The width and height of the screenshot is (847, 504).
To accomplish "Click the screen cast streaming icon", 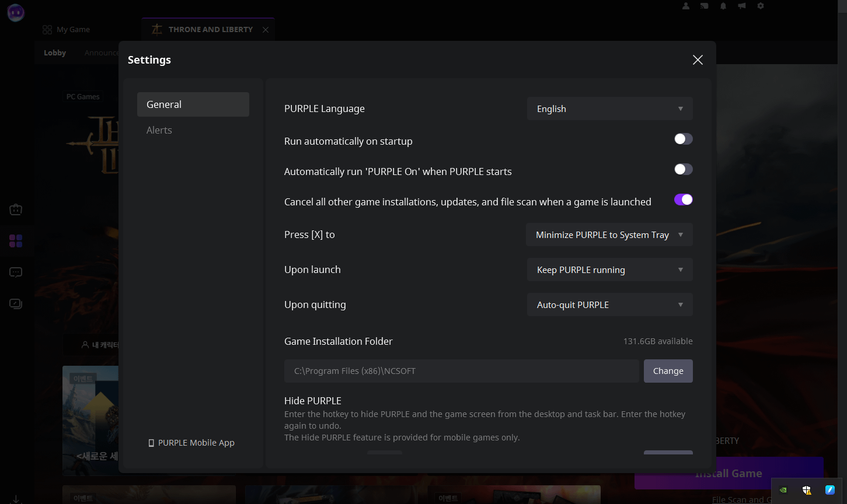I will 705,6.
